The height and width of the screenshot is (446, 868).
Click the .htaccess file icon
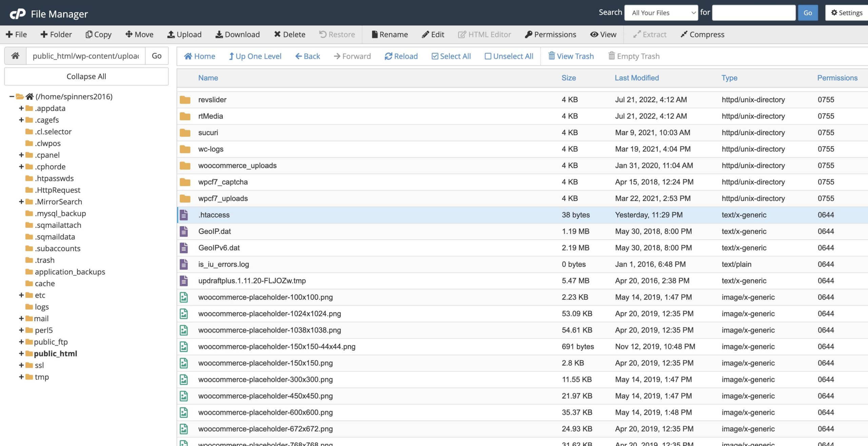184,215
